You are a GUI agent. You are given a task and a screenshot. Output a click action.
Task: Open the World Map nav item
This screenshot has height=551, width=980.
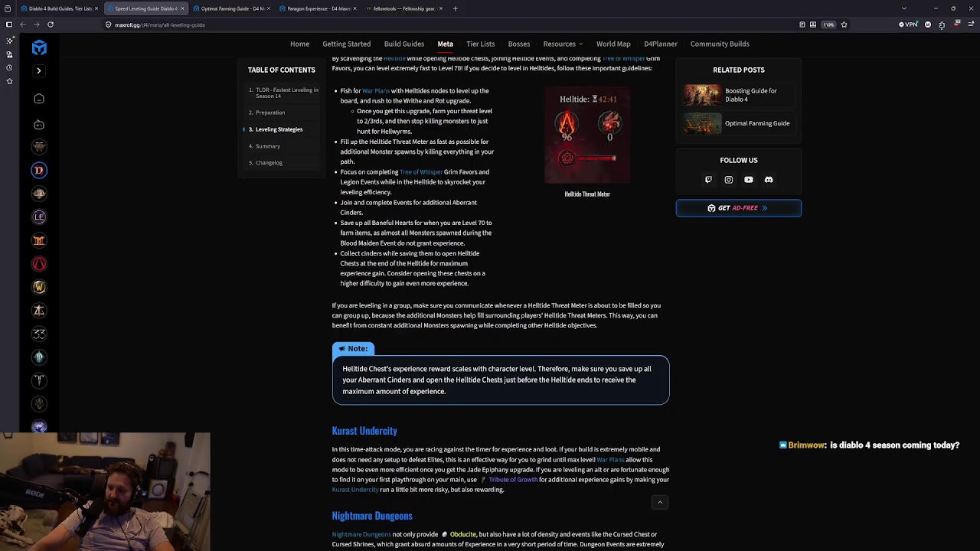613,44
